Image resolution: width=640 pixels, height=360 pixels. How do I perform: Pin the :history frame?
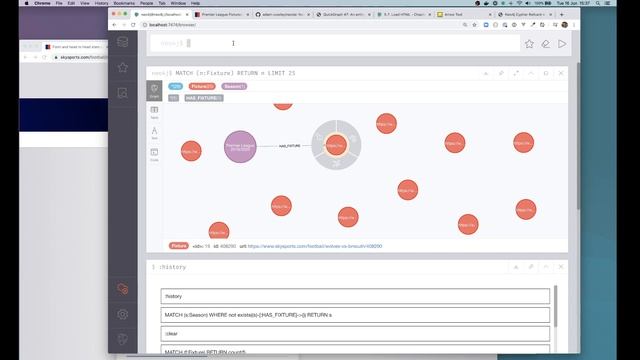pos(531,267)
